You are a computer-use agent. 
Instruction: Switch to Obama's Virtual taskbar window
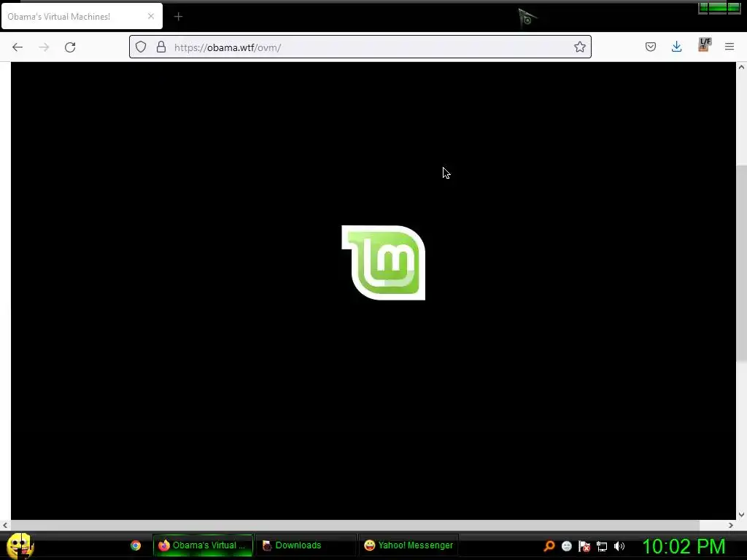pyautogui.click(x=203, y=545)
